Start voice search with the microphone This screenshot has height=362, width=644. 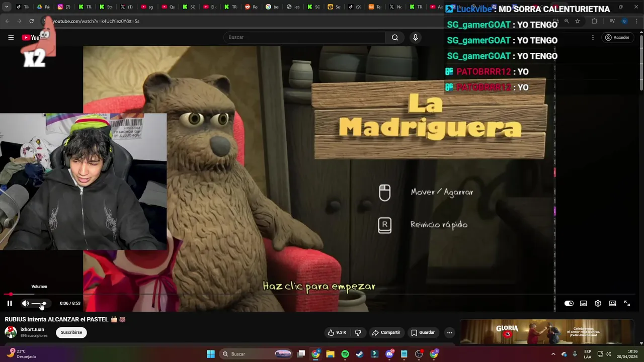415,37
